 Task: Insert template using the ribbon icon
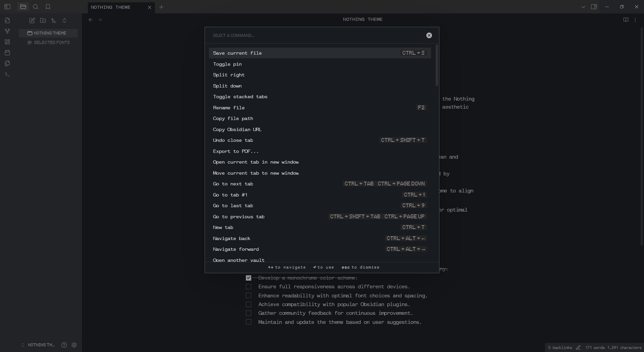coord(7,63)
